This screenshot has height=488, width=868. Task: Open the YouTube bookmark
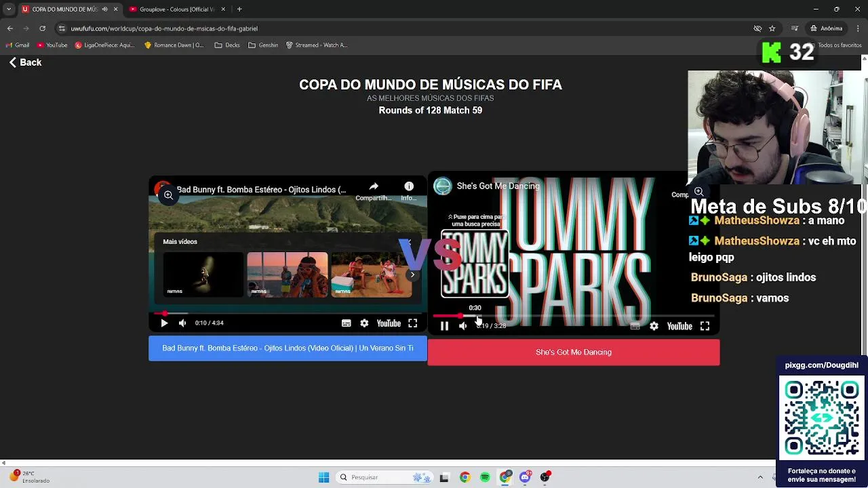click(x=52, y=45)
